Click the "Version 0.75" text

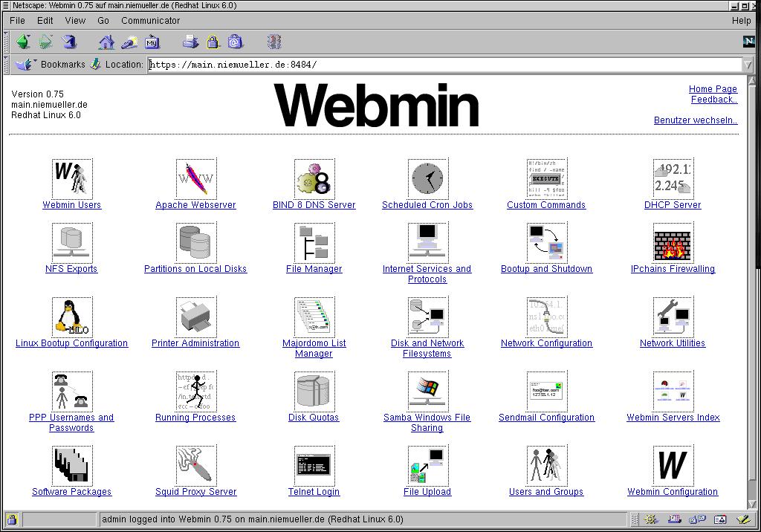click(37, 94)
